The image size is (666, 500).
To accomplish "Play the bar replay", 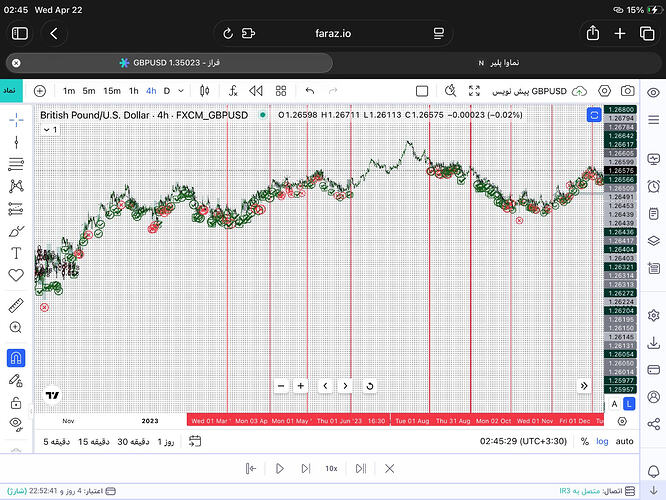I will coord(279,469).
